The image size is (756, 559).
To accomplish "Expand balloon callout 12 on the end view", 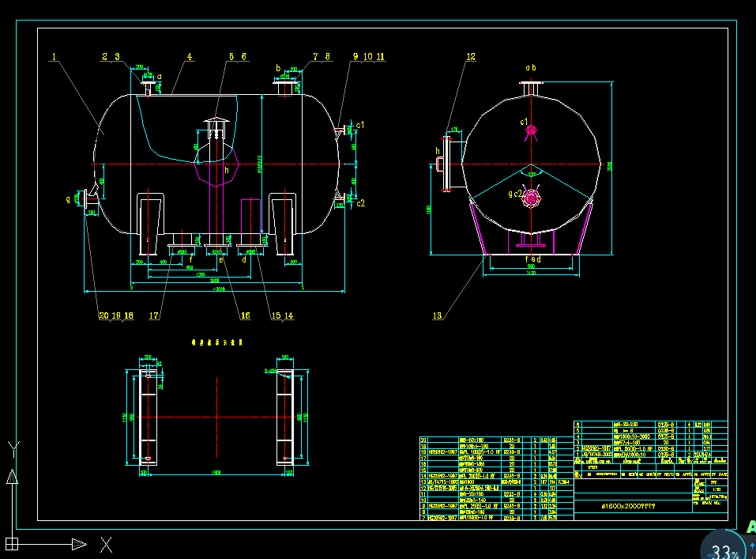I will point(471,55).
